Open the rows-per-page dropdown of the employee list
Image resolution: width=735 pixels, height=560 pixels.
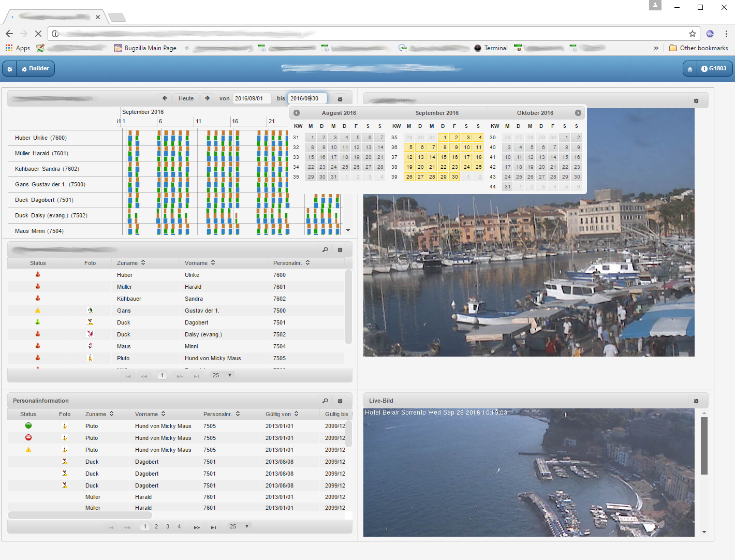tap(223, 375)
